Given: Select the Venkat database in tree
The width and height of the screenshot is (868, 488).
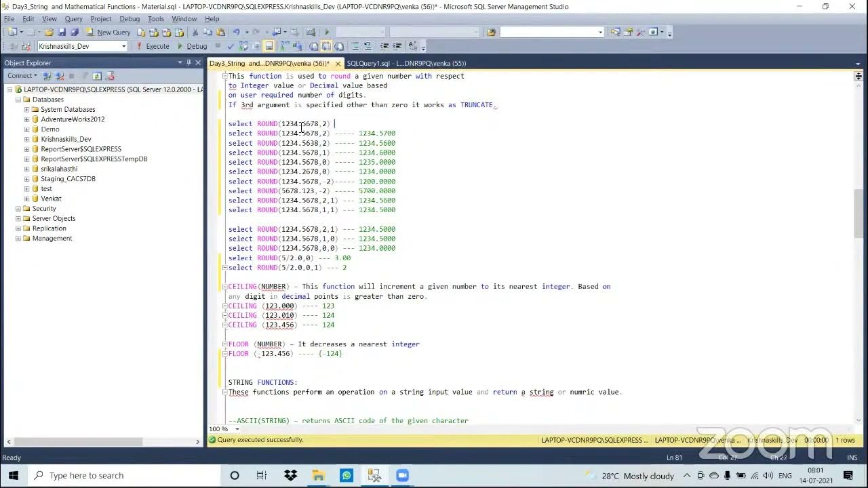Looking at the screenshot, I should click(x=51, y=199).
